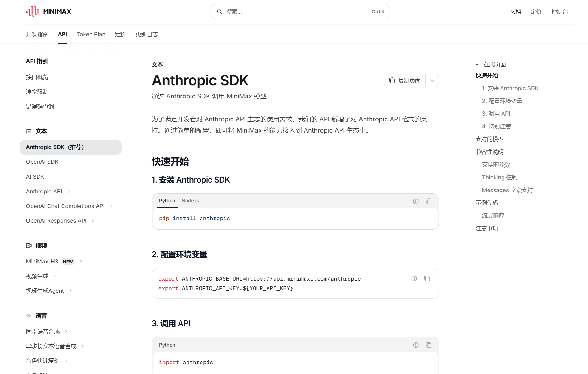This screenshot has width=588, height=374.
Task: Open 文档 in the top header
Action: point(516,12)
